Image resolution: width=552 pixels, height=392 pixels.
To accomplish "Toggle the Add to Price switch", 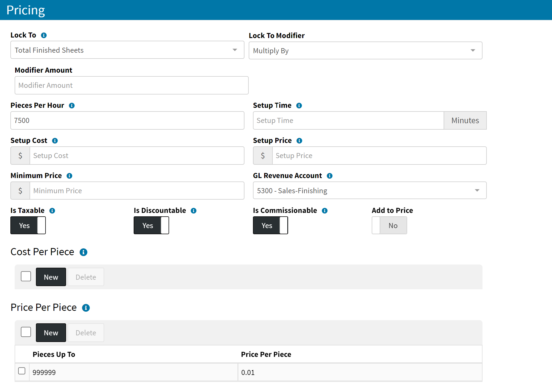I will click(x=389, y=225).
